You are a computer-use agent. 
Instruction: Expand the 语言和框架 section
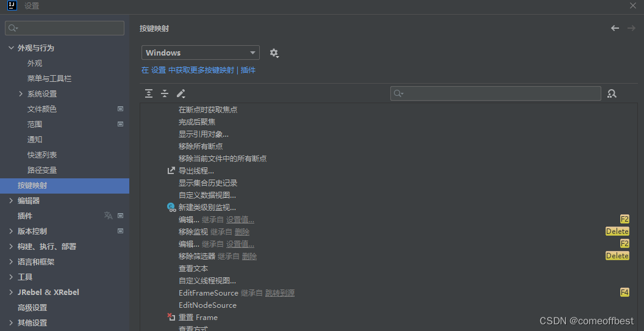[11, 261]
